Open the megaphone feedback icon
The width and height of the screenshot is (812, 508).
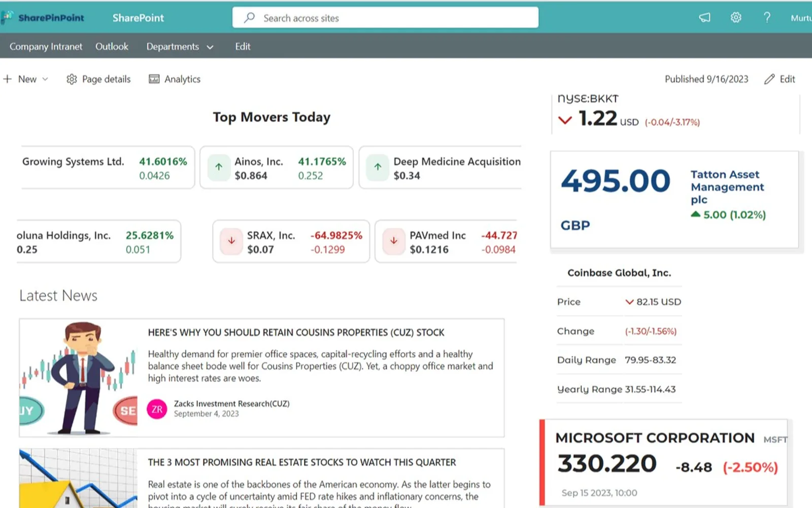pyautogui.click(x=705, y=18)
